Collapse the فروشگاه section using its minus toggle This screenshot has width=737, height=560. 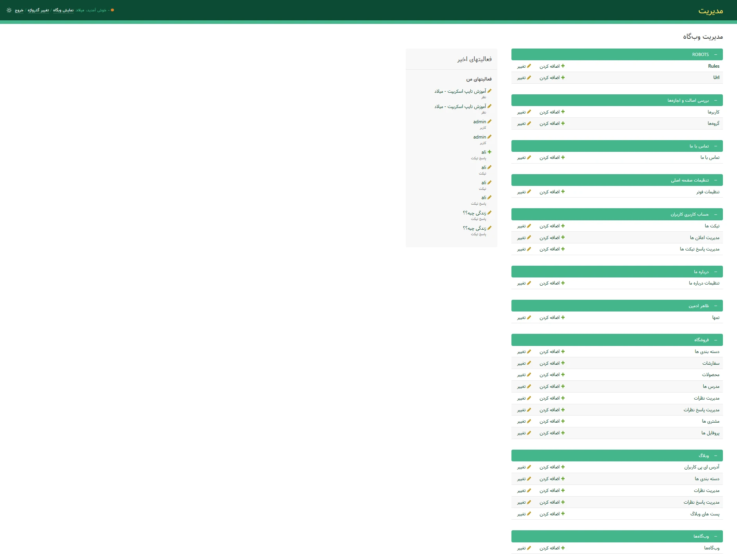point(715,340)
